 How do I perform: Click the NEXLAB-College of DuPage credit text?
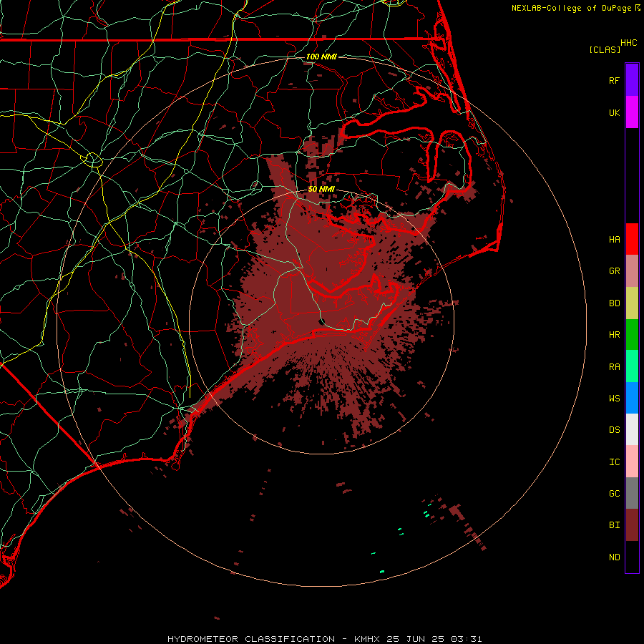click(571, 8)
